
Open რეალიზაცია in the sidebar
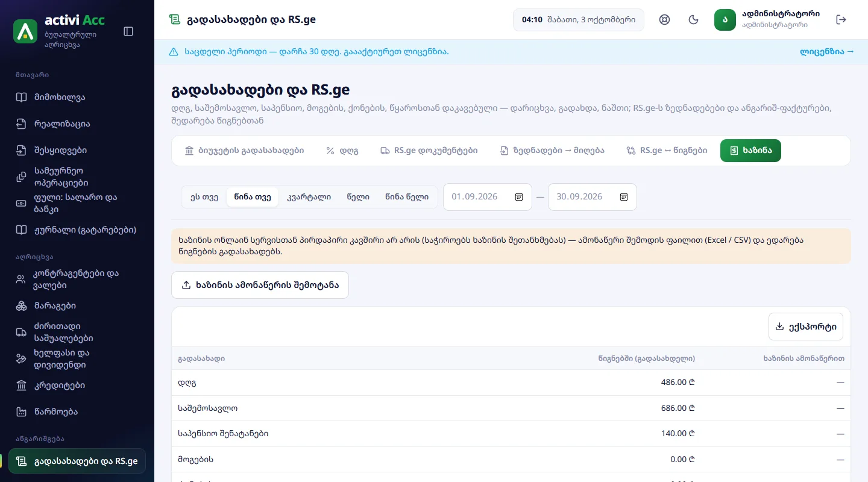(x=77, y=124)
